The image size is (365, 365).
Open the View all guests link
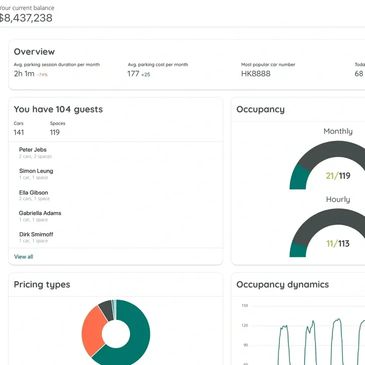pos(23,257)
